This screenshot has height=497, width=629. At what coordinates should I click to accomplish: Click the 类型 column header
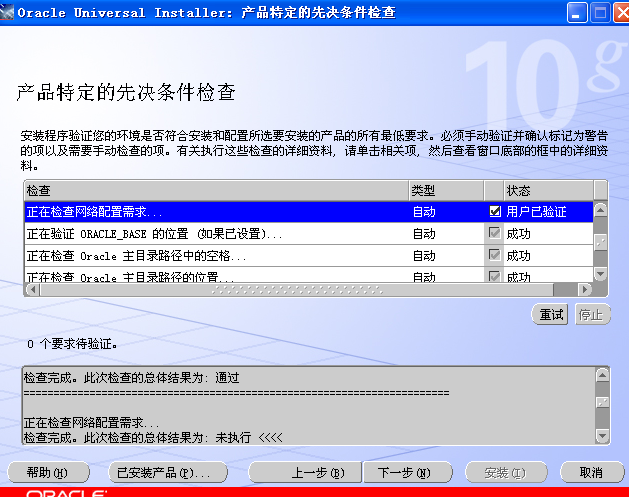point(446,191)
